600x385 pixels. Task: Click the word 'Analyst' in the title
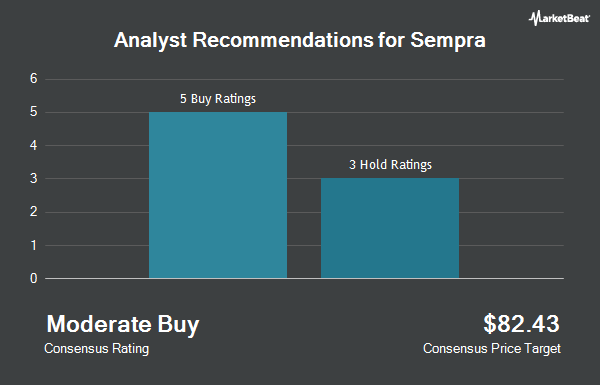pos(150,40)
